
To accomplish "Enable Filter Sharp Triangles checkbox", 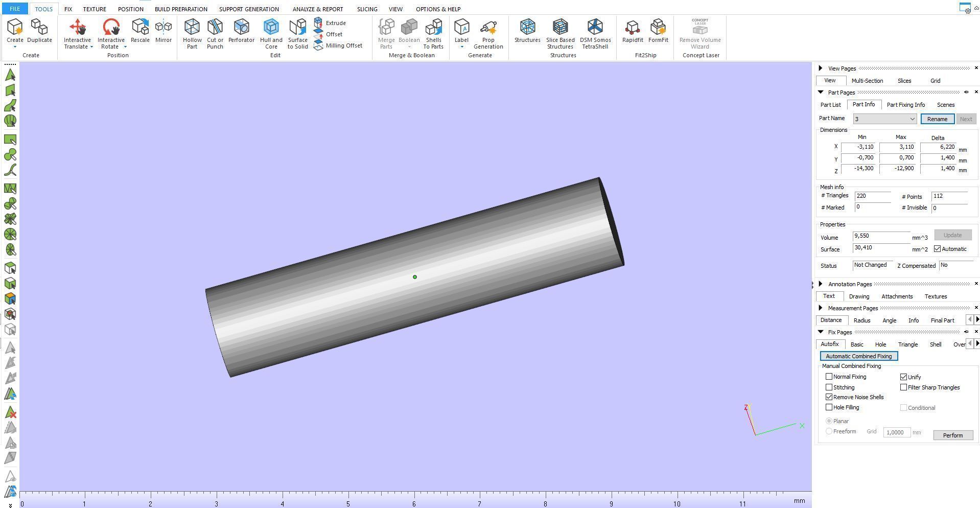I will [903, 387].
